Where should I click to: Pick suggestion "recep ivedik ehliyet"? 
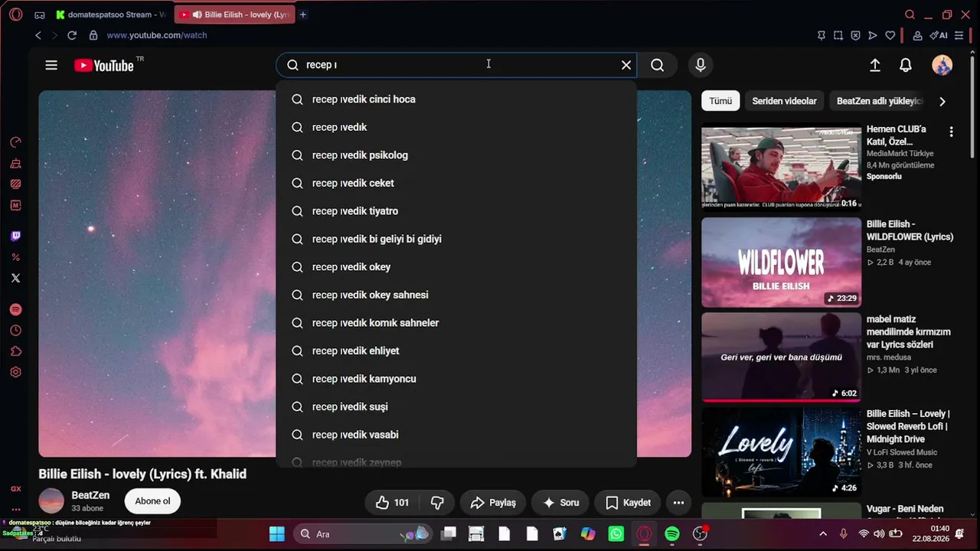456,350
